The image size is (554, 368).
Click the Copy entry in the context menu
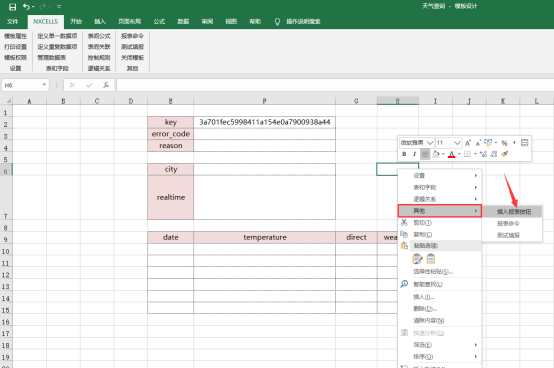tap(440, 235)
